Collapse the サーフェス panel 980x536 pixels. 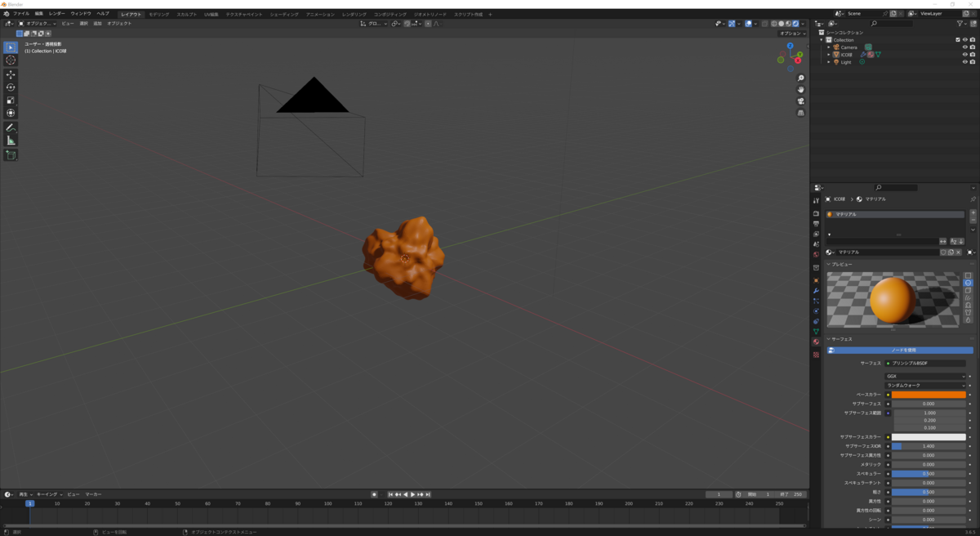[x=828, y=339]
